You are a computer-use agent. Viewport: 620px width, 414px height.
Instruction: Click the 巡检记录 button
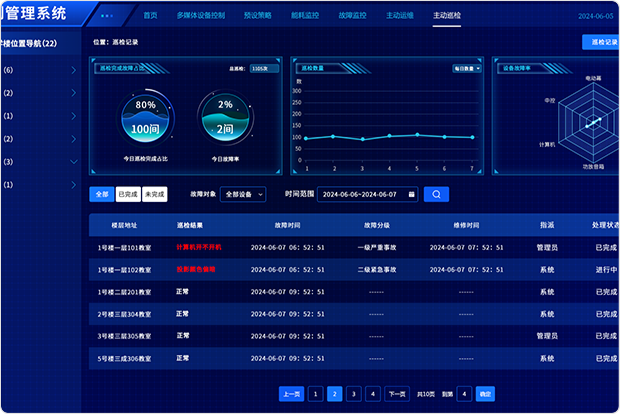coord(600,43)
